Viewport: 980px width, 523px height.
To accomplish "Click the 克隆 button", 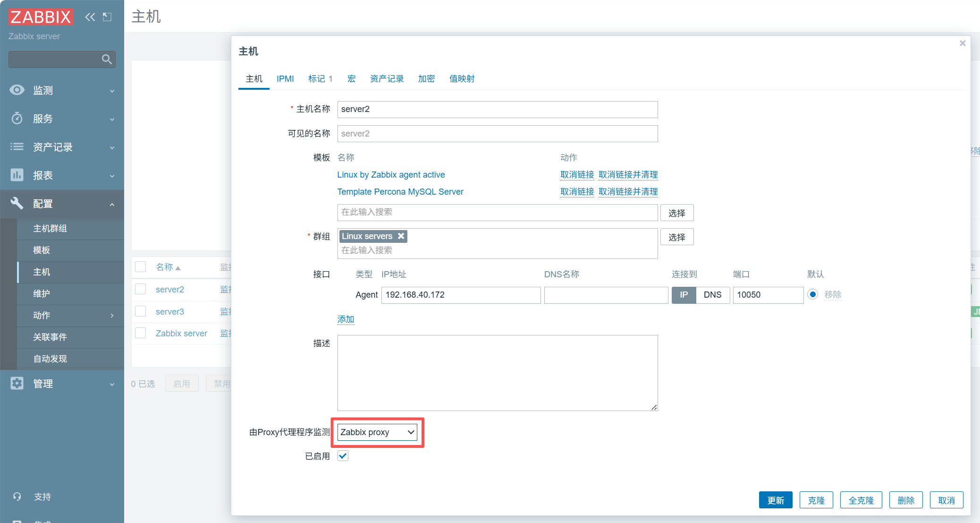I will click(816, 500).
